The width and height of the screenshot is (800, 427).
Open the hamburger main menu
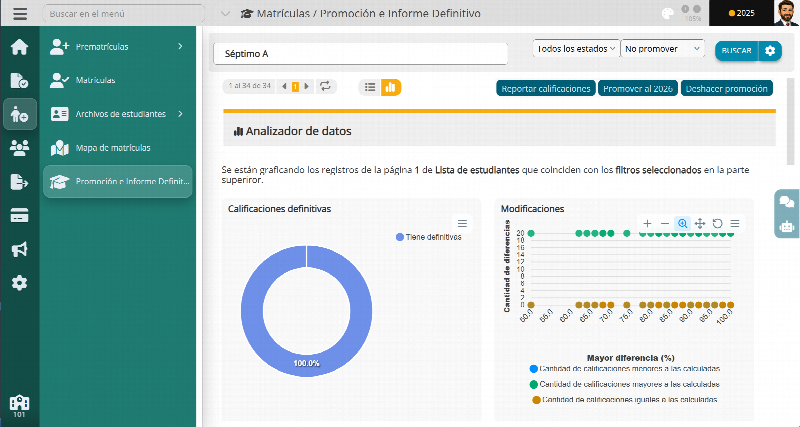coord(20,13)
